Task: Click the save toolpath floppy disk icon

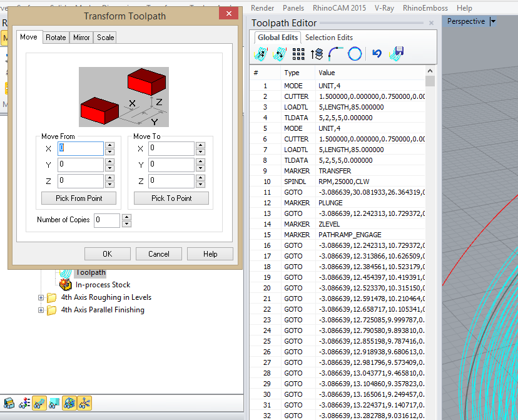Action: 396,54
